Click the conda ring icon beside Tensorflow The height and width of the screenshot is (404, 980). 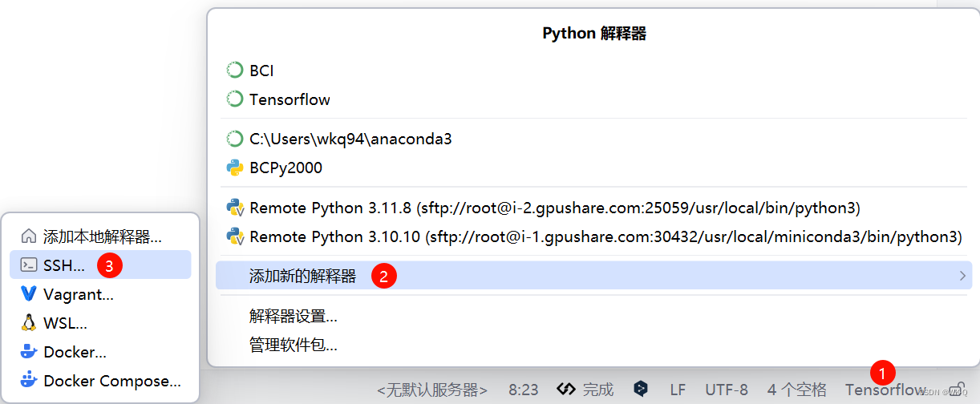(234, 99)
